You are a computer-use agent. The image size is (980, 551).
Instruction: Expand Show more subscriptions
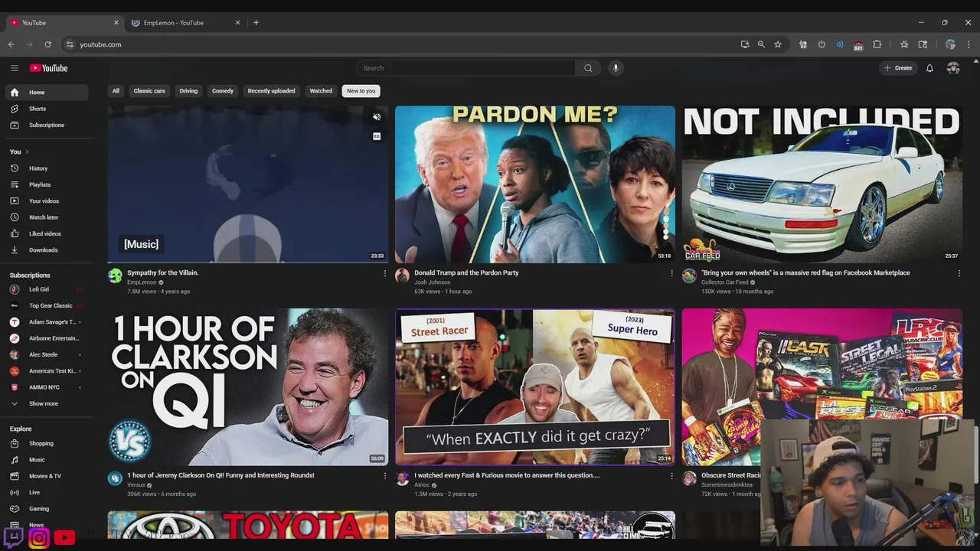(x=47, y=403)
